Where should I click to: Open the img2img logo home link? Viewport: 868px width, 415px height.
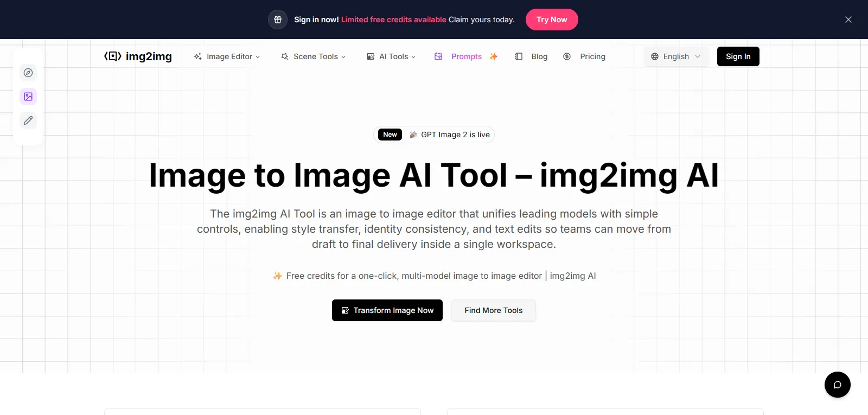point(138,56)
